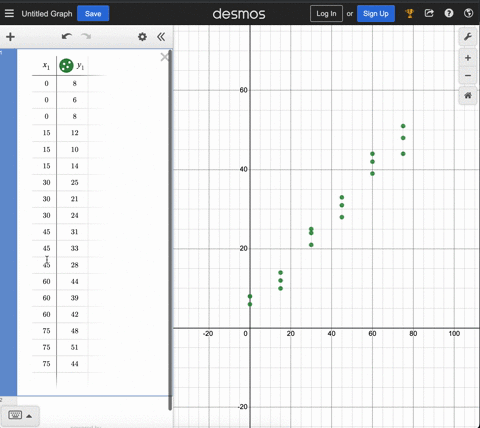Select the x1 column header
Image resolution: width=480 pixels, height=428 pixels.
click(46, 66)
